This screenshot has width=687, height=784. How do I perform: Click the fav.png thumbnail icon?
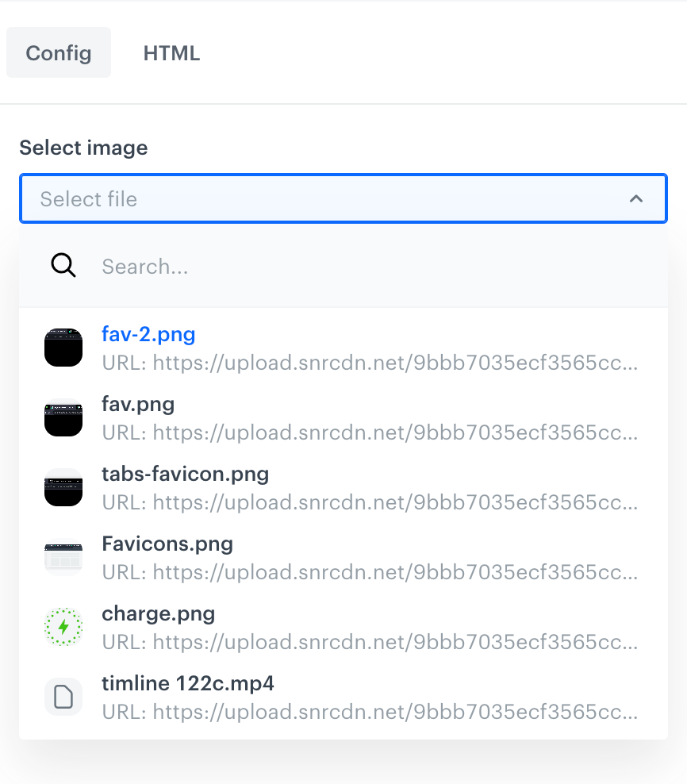click(x=63, y=417)
